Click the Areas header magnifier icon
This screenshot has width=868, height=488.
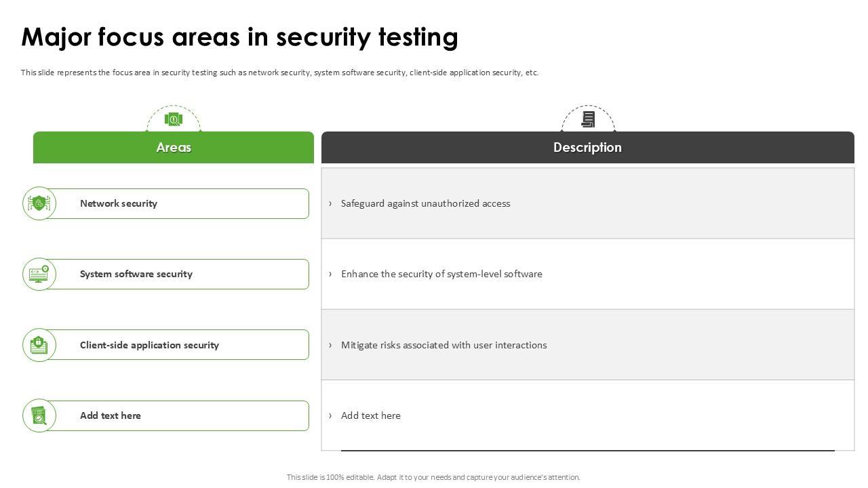174,120
